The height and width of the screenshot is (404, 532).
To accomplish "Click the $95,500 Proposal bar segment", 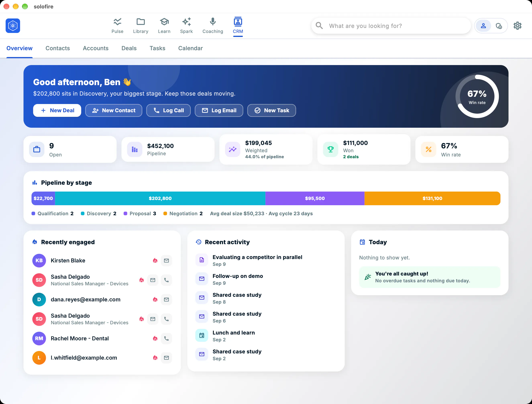I will pos(315,198).
